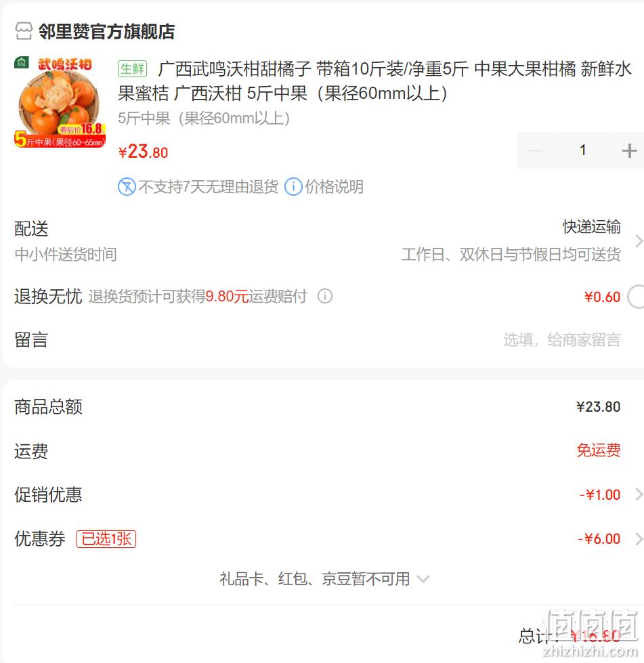Open the 邻里赞官方旗舰店 store icon
The width and height of the screenshot is (644, 663).
point(24,31)
